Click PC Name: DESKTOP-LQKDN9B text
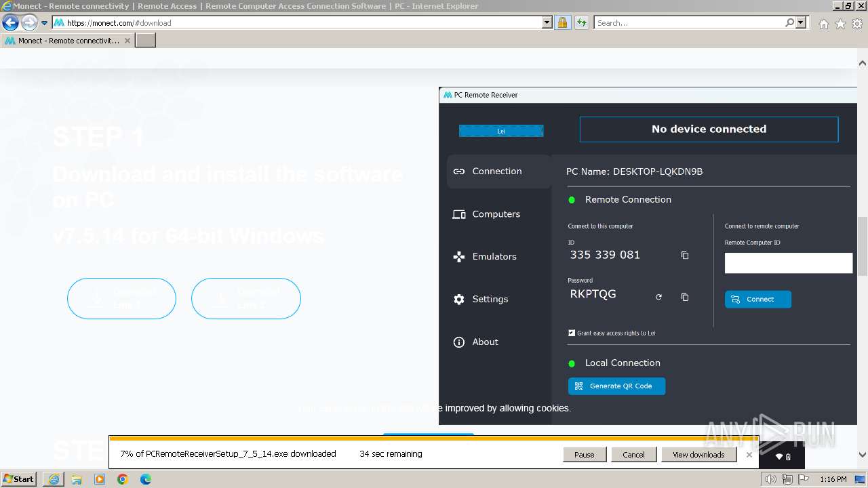Screen dimensions: 868x488 tap(634, 171)
